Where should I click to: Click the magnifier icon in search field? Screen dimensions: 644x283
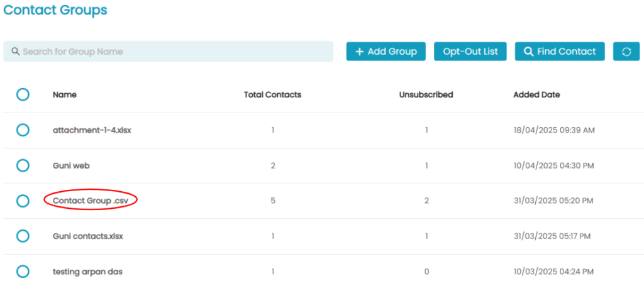(x=16, y=52)
